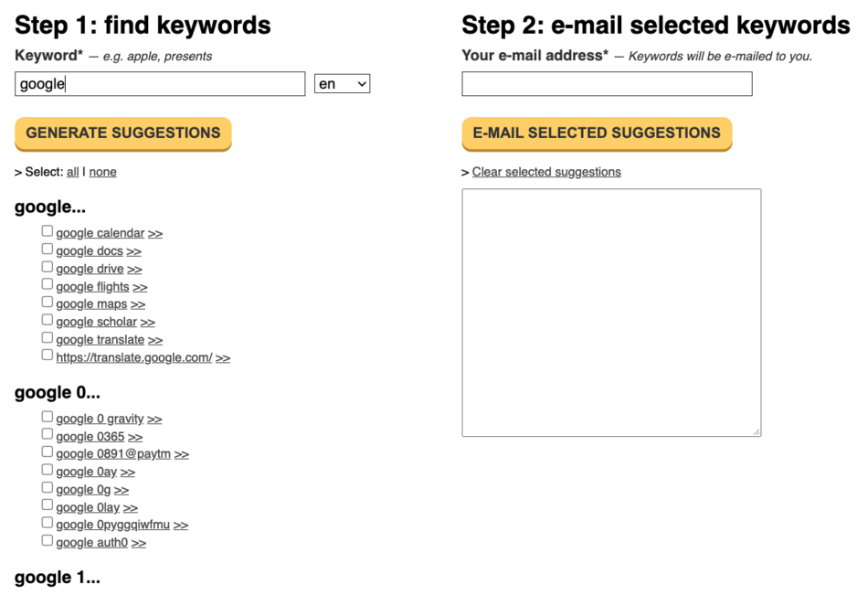The image size is (868, 595).
Task: Select all suggestions via the all link
Action: [73, 172]
